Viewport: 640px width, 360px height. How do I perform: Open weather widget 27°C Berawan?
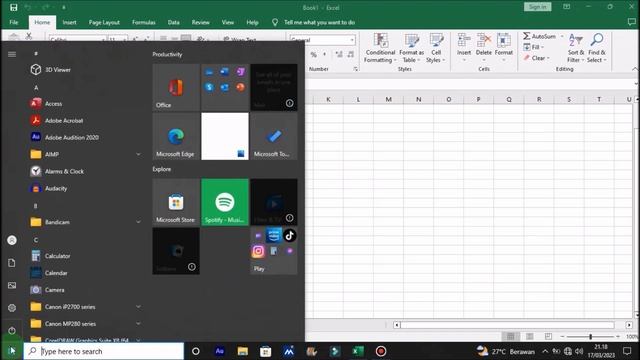(505, 351)
